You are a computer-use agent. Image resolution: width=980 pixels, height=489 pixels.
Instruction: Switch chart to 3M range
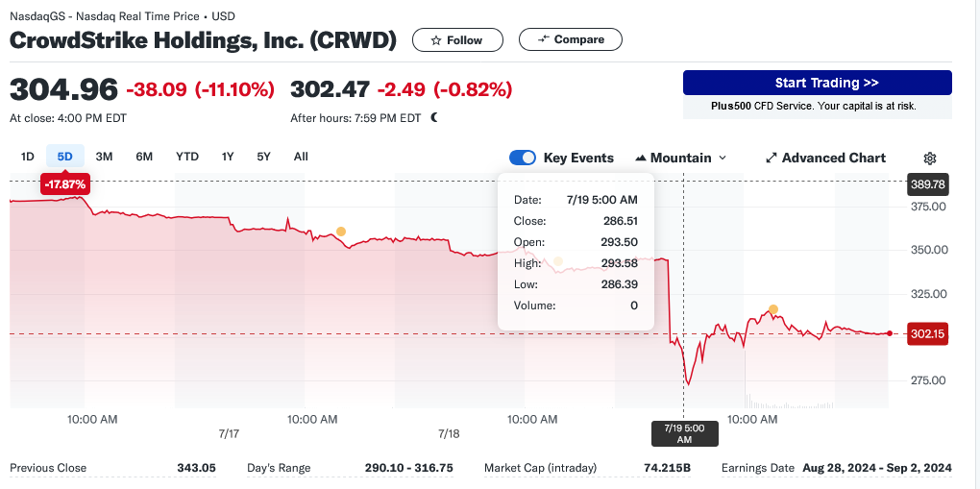(105, 157)
